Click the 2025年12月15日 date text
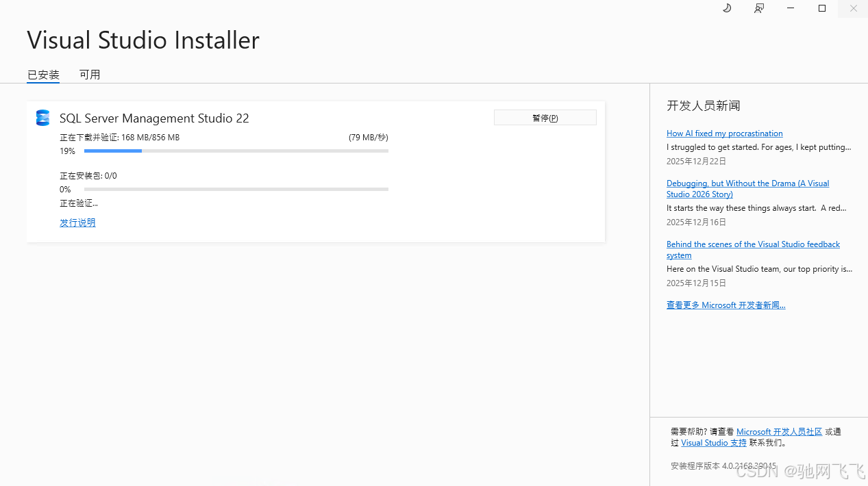The image size is (868, 486). (x=696, y=283)
